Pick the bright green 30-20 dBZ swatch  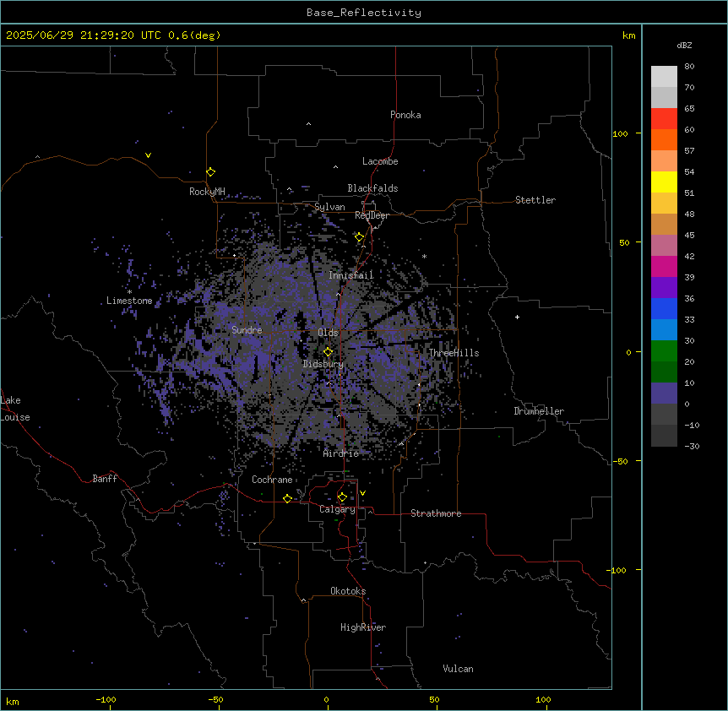pos(664,351)
